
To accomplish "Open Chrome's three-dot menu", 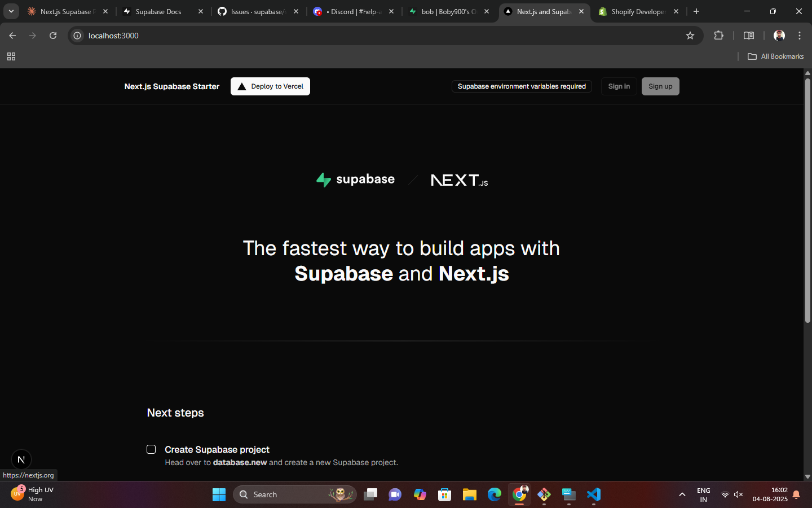I will [800, 36].
